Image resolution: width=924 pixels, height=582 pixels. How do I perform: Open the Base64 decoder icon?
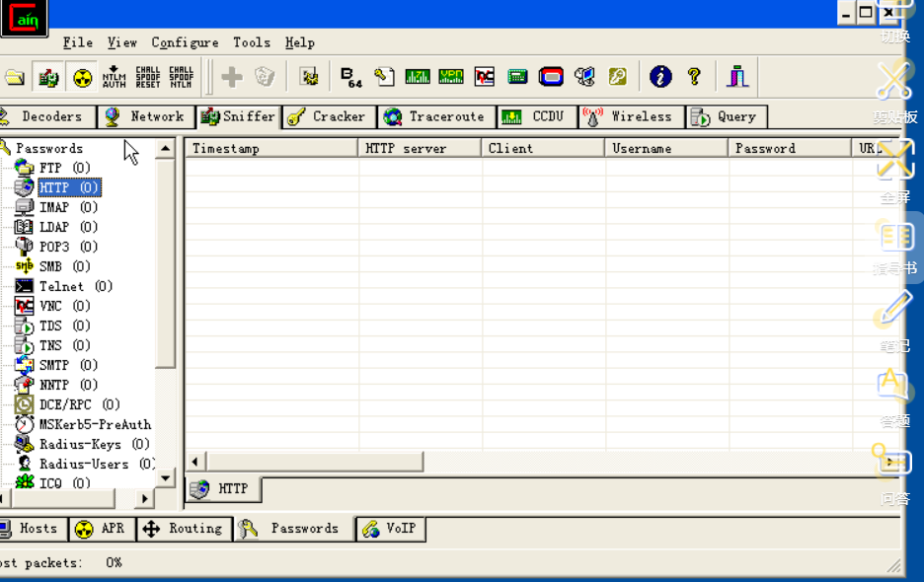(351, 77)
